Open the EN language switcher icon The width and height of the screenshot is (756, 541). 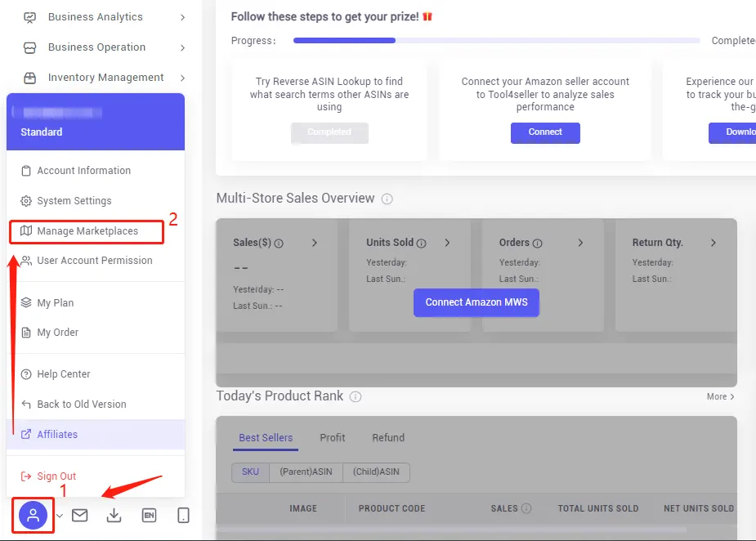click(x=148, y=515)
